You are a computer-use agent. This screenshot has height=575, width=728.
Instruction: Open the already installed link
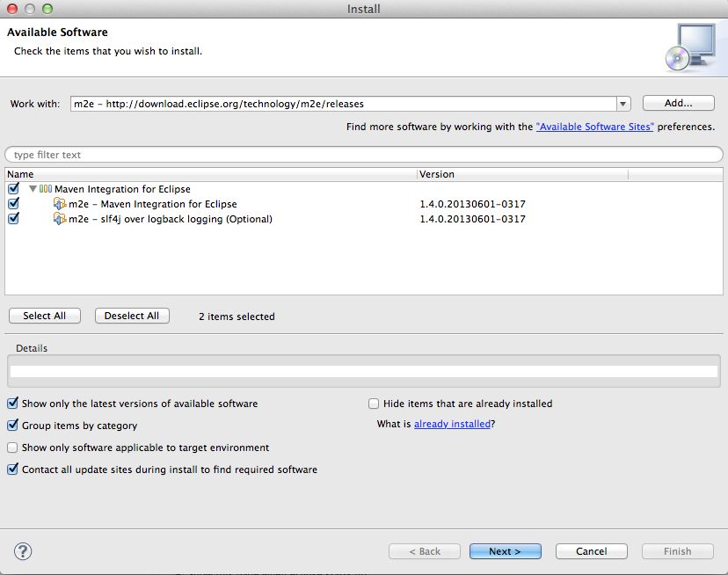[x=452, y=424]
